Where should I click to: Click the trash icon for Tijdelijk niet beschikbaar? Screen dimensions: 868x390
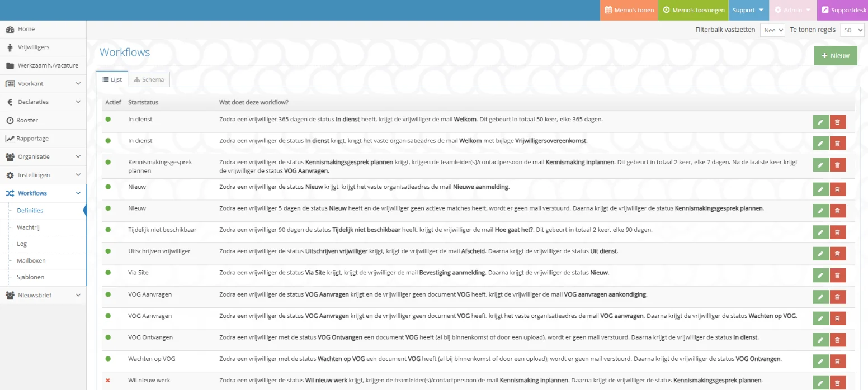[x=837, y=232]
